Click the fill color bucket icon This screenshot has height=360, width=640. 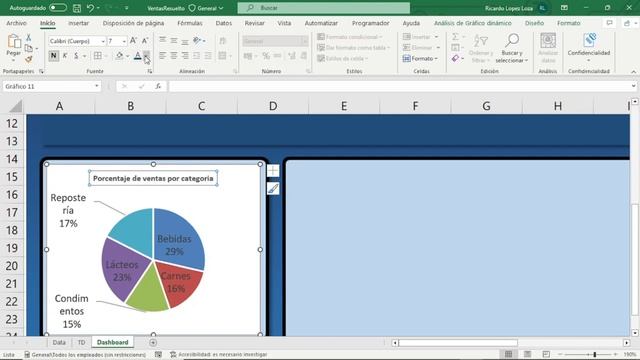119,56
